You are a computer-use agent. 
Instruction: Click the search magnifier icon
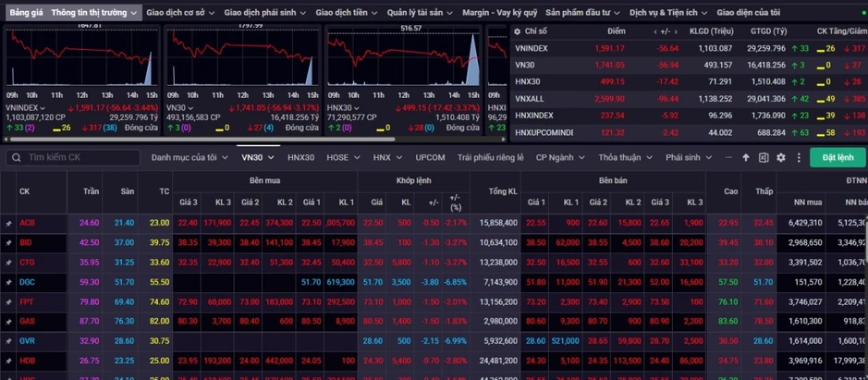pyautogui.click(x=17, y=157)
